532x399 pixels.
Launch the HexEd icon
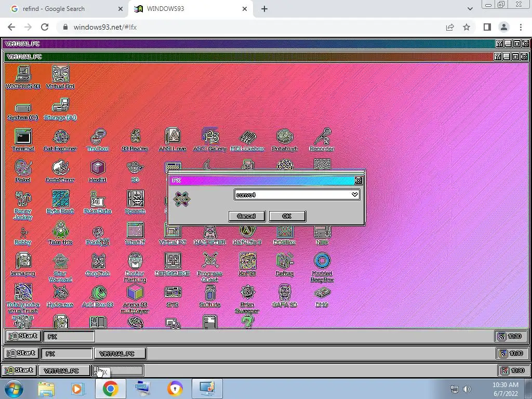coord(98,171)
